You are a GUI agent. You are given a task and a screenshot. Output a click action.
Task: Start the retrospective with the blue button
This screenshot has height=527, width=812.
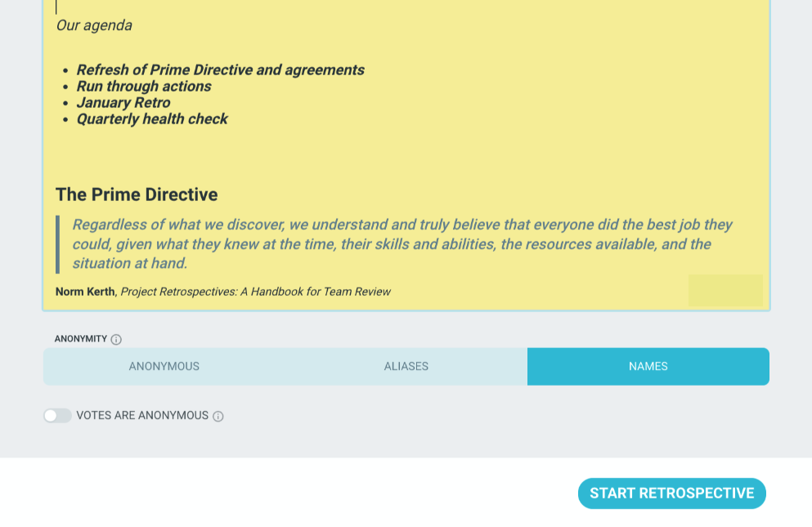[x=671, y=494]
